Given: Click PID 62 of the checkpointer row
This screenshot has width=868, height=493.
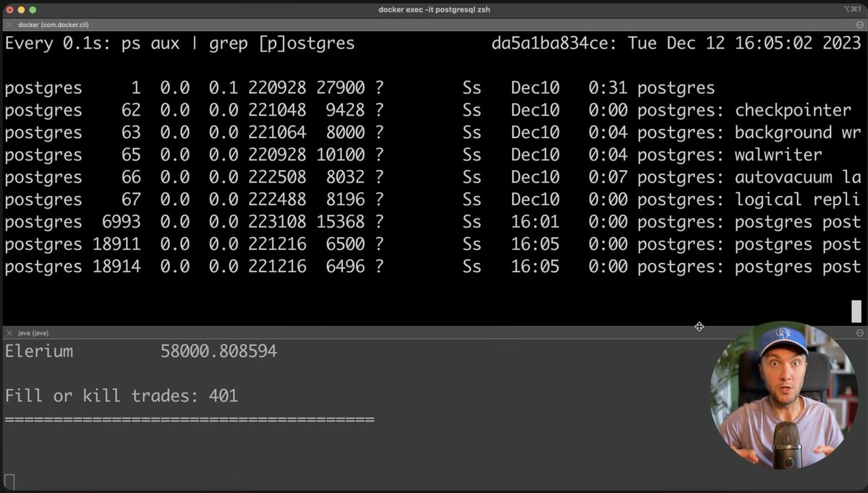Looking at the screenshot, I should (132, 111).
